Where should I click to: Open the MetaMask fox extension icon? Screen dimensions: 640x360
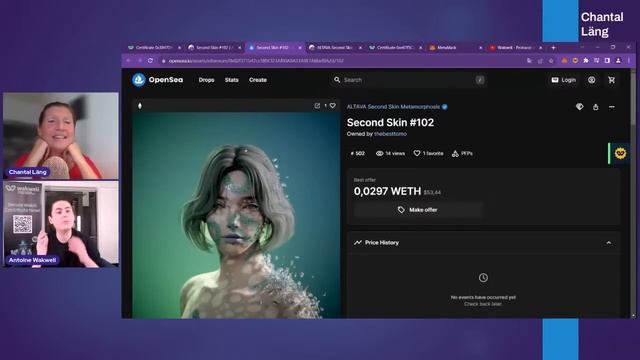click(x=564, y=61)
